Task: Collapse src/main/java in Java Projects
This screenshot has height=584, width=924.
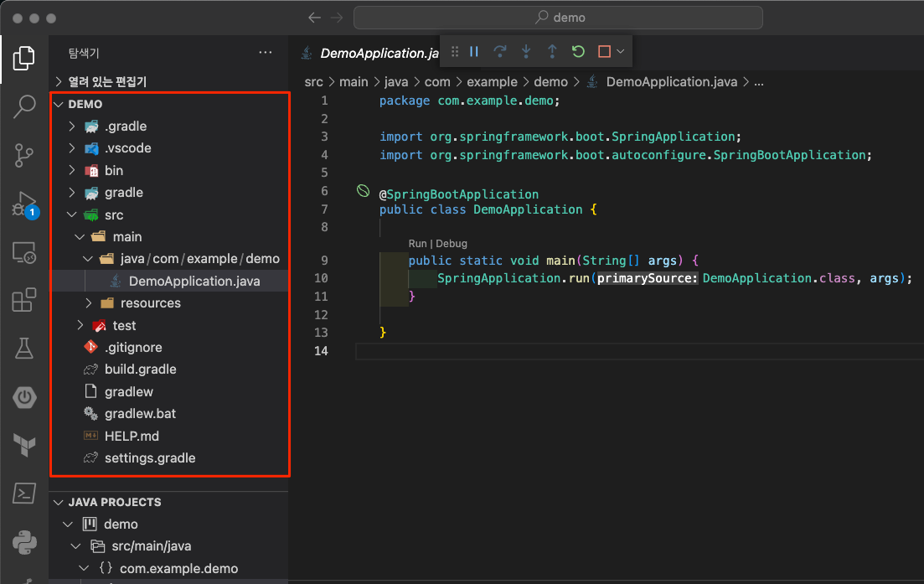Action: point(169,546)
